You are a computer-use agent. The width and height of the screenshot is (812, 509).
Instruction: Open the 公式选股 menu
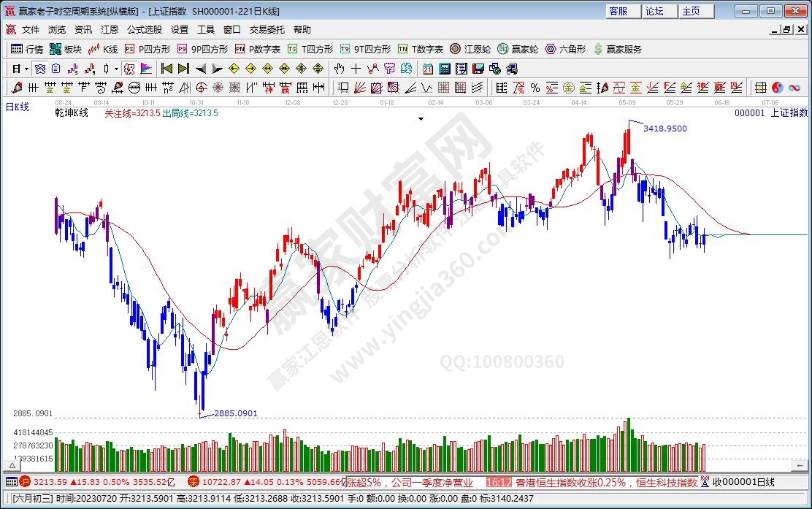point(145,30)
